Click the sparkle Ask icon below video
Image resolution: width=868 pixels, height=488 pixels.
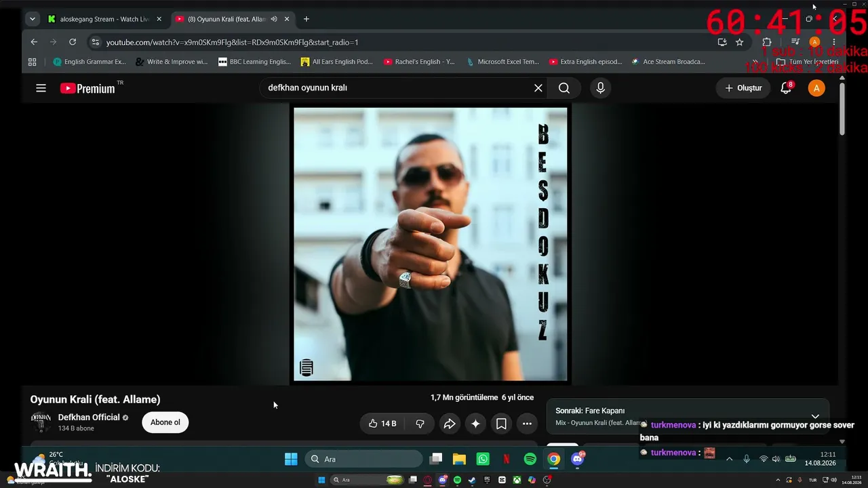tap(475, 424)
